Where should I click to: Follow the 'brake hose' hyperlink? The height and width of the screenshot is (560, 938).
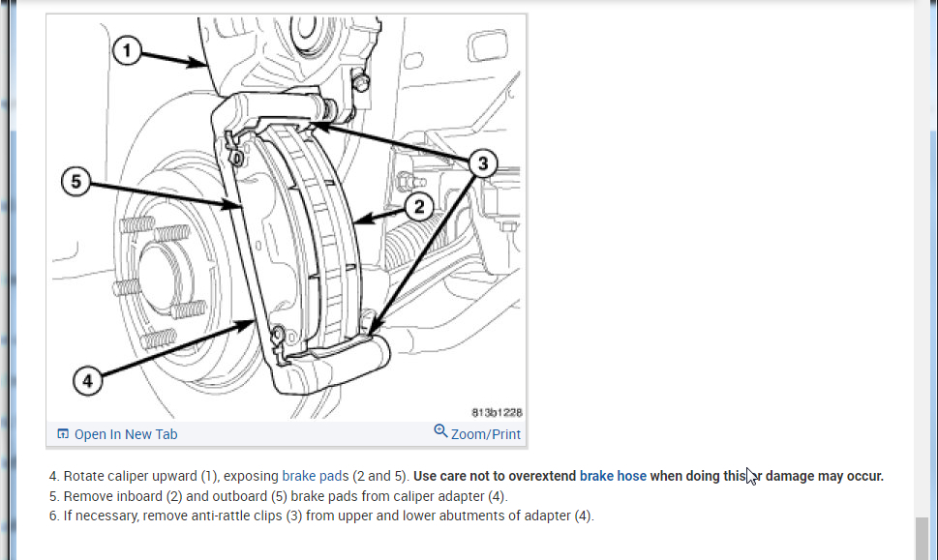[x=613, y=476]
